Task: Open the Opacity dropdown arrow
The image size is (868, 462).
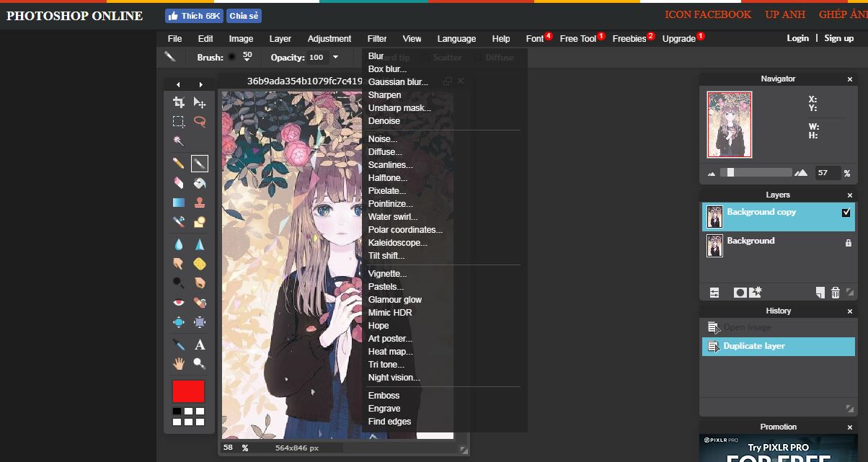Action: pyautogui.click(x=335, y=58)
